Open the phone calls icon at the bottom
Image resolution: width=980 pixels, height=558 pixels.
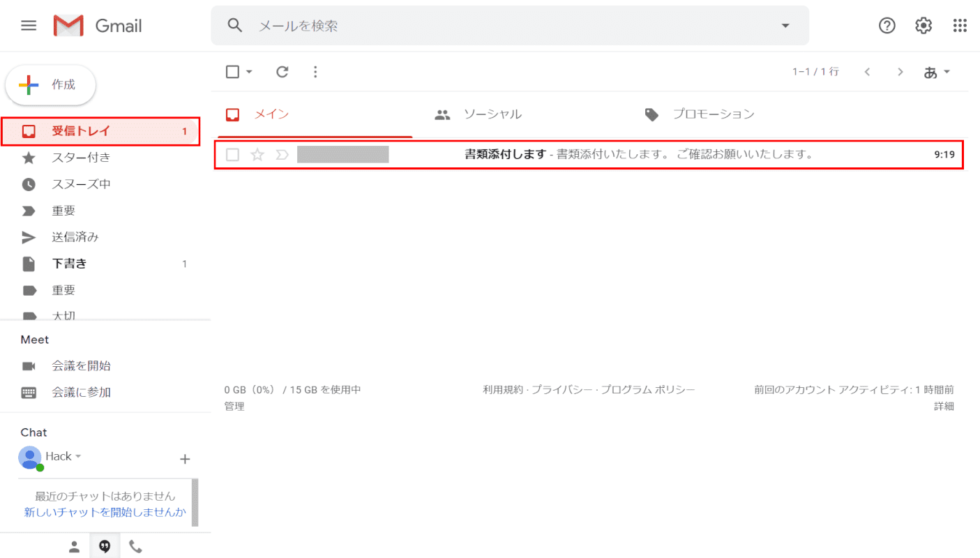[135, 547]
